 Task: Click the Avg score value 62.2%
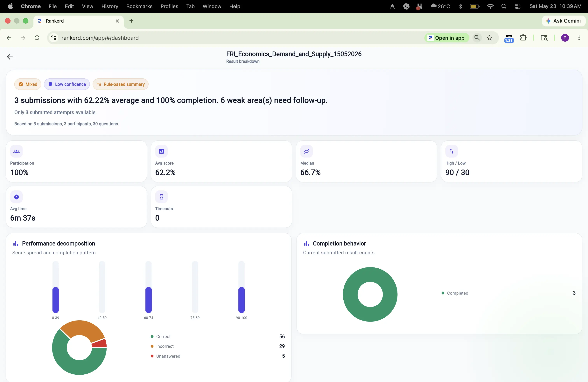pyautogui.click(x=165, y=173)
